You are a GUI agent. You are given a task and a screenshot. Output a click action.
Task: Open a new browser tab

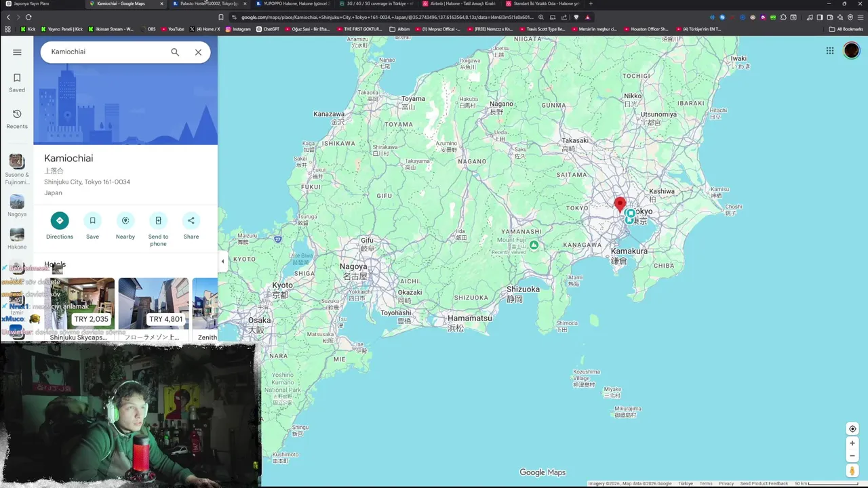pyautogui.click(x=591, y=4)
